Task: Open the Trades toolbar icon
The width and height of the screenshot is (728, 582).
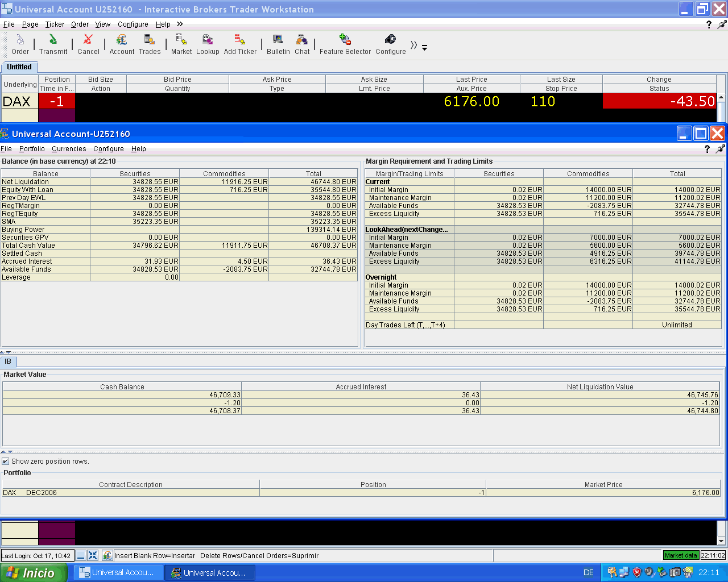Action: [x=150, y=44]
